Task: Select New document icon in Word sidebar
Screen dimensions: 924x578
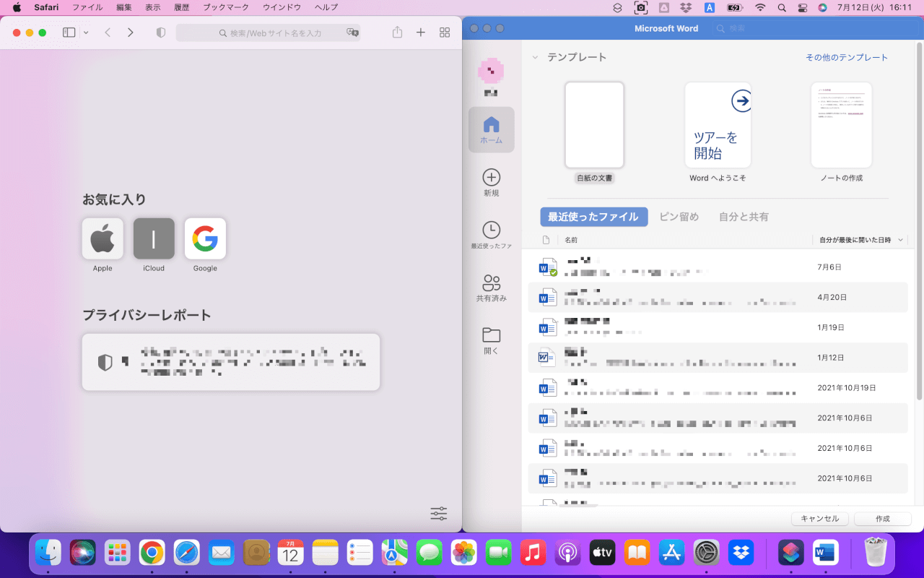Action: click(x=491, y=183)
